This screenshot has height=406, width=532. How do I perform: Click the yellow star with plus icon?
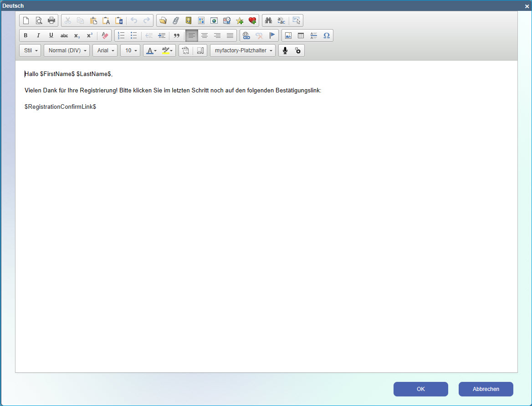pos(240,20)
